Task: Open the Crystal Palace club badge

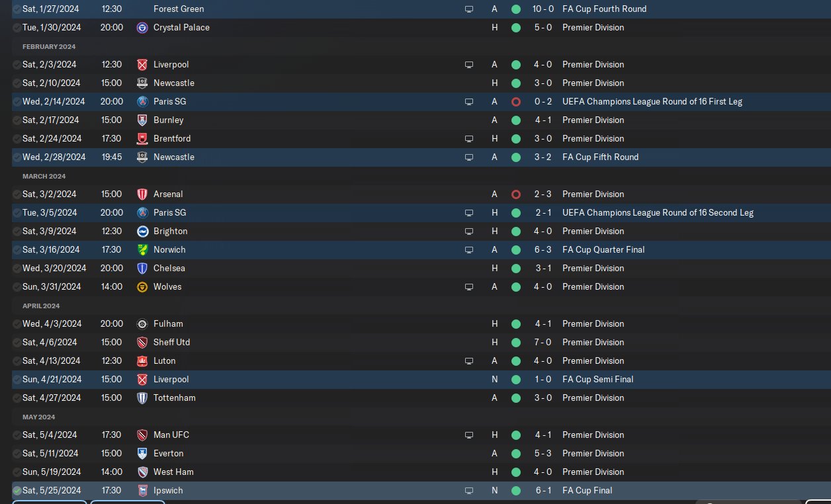Action: point(142,28)
